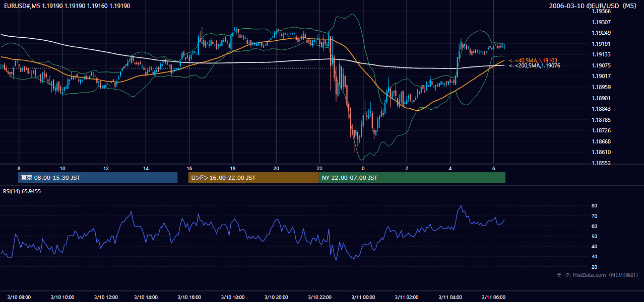Screen dimensions: 644x302
Task: Click the <--<40,SMA,1.19103 orange label
Action: click(533, 60)
